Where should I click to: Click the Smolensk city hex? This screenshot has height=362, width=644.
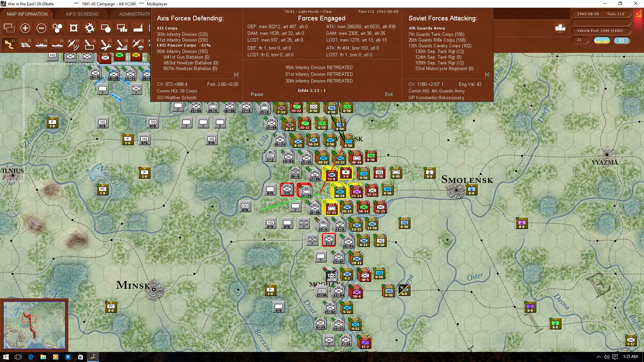click(456, 190)
